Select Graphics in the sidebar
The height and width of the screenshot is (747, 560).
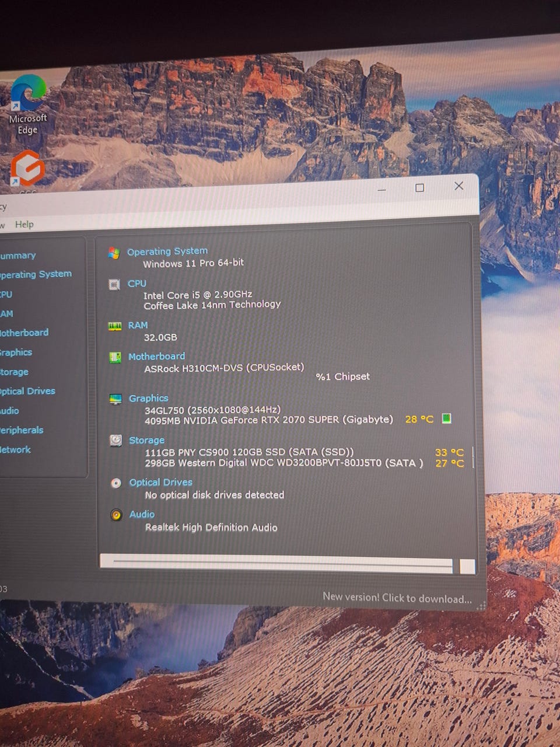(x=16, y=352)
